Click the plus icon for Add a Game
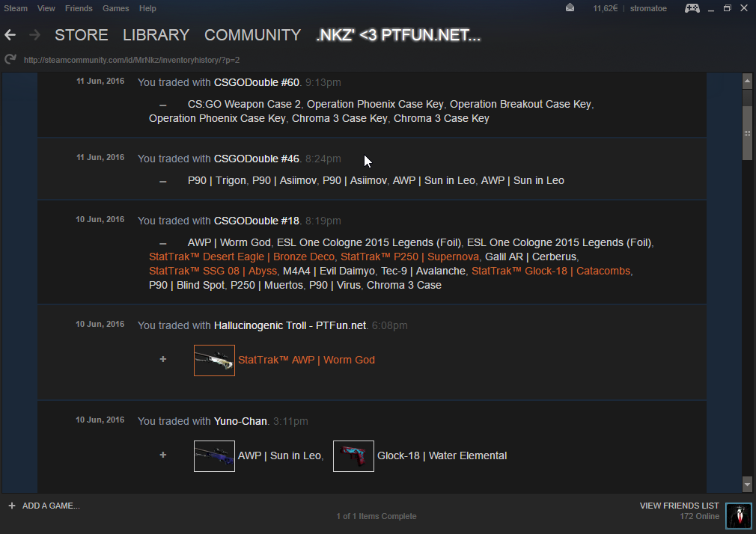Screen dimensions: 756x534 pyautogui.click(x=11, y=506)
